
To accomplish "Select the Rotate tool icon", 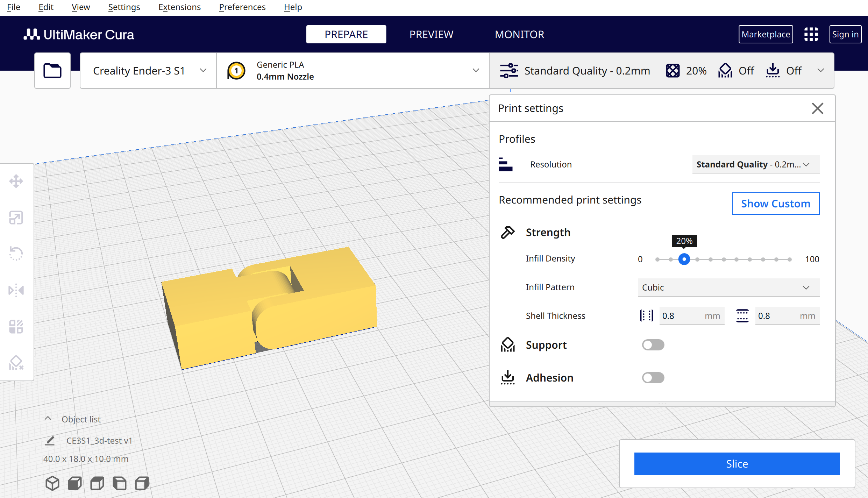I will tap(16, 254).
